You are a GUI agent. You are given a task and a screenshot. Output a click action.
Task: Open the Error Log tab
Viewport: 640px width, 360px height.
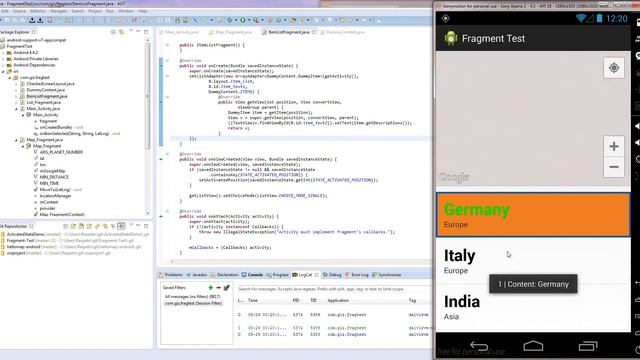pos(357,275)
